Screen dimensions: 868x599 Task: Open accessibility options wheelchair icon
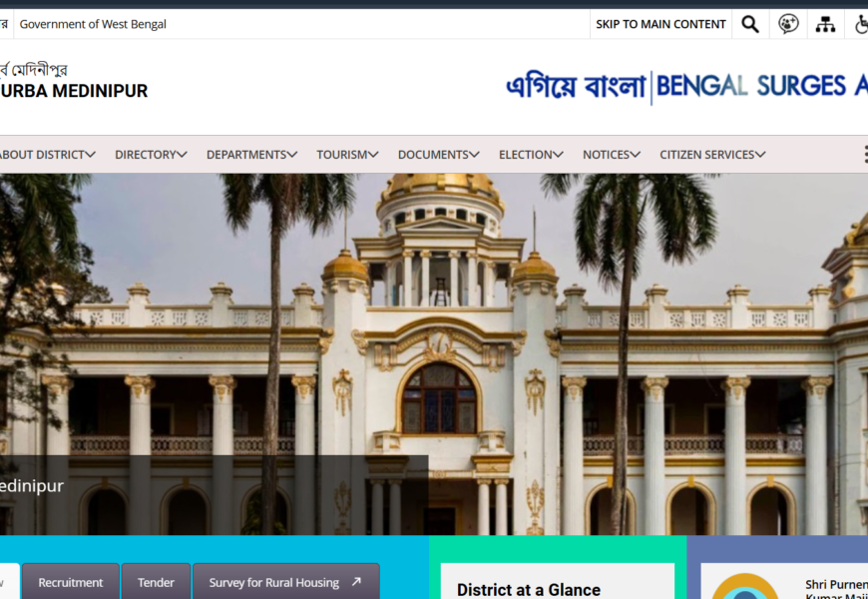861,24
